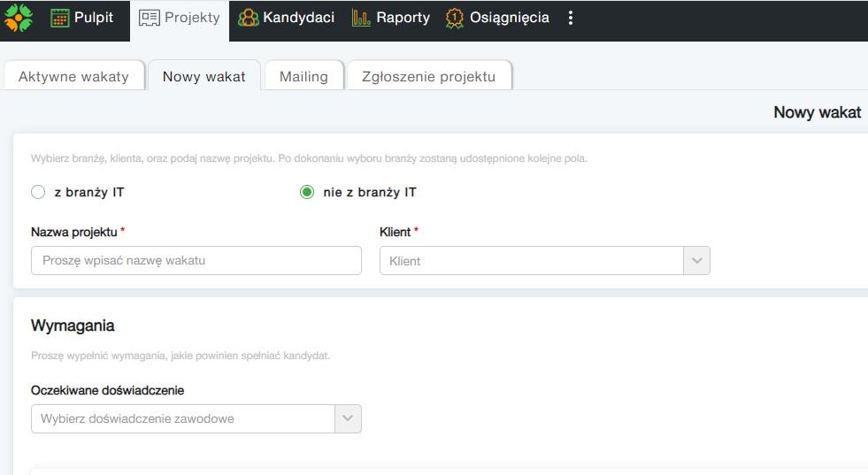Screen dimensions: 868x475
Task: Go to Kandydaci in the navigation bar
Action: coord(298,18)
